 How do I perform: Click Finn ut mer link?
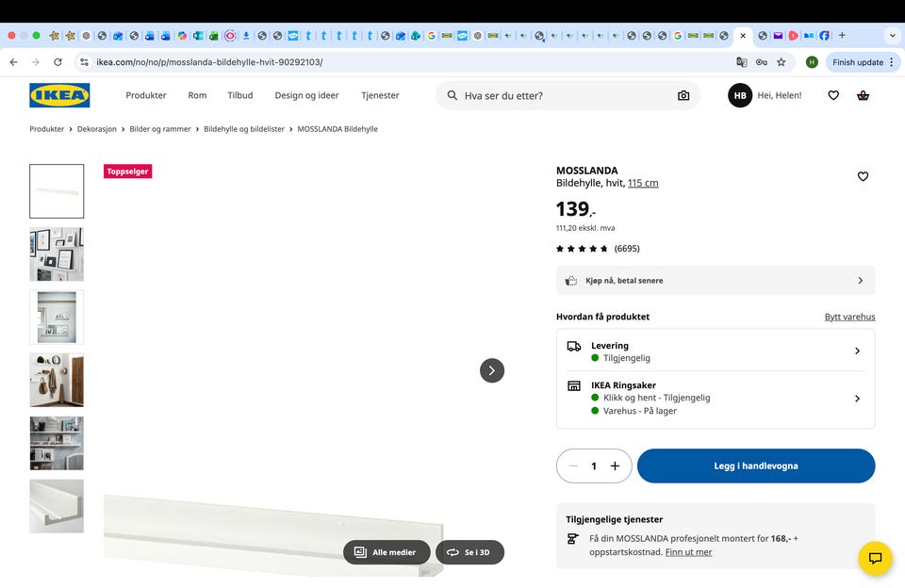point(688,552)
